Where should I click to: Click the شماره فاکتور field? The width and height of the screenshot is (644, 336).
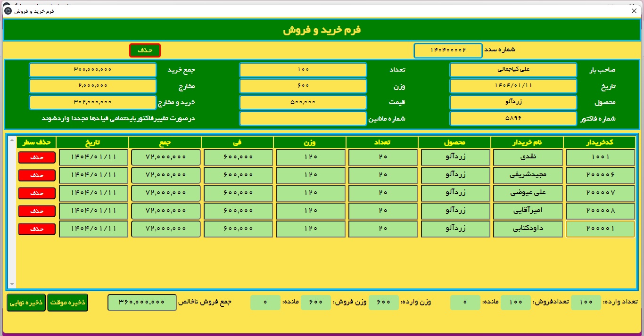pos(513,118)
